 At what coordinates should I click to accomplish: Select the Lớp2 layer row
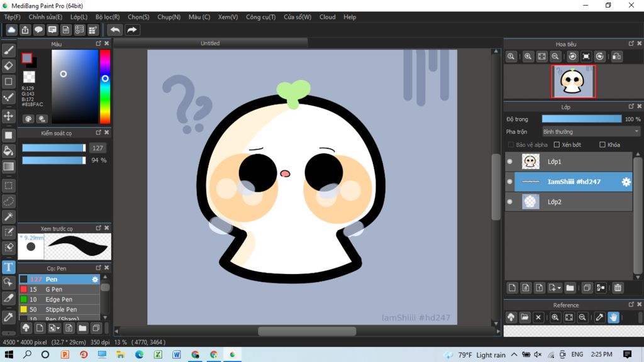569,202
